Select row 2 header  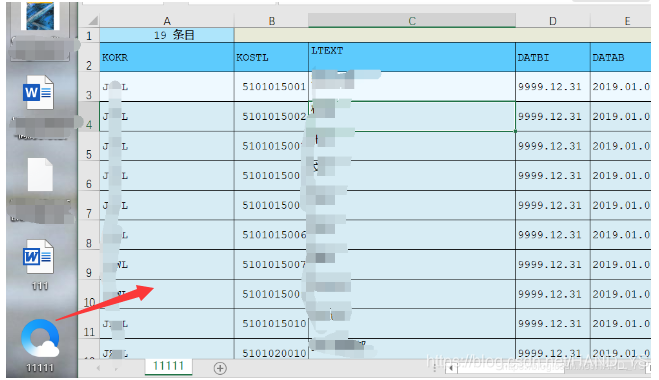(89, 57)
